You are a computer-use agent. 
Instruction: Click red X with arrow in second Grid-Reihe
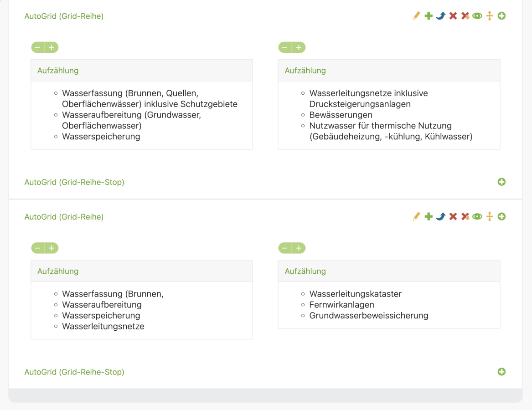(465, 217)
